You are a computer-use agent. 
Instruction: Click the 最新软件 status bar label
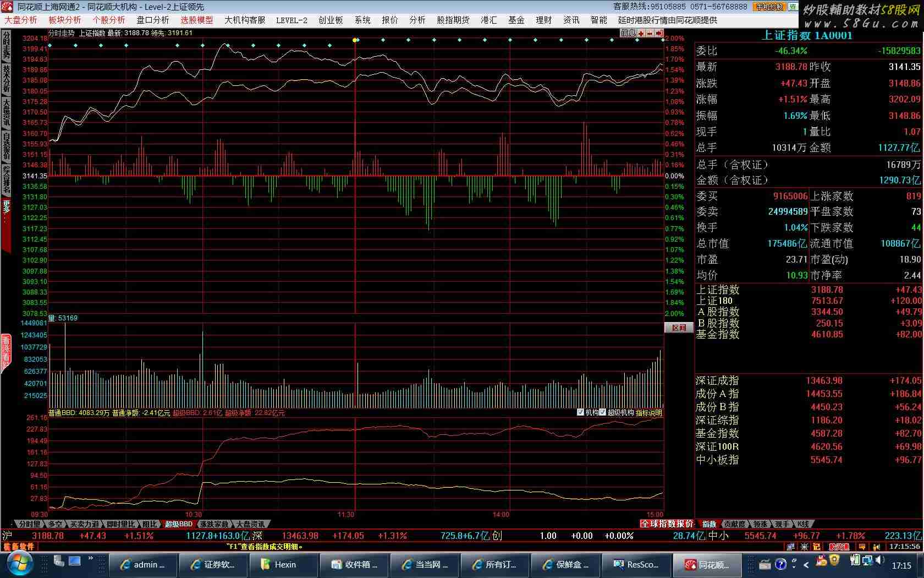tap(19, 547)
